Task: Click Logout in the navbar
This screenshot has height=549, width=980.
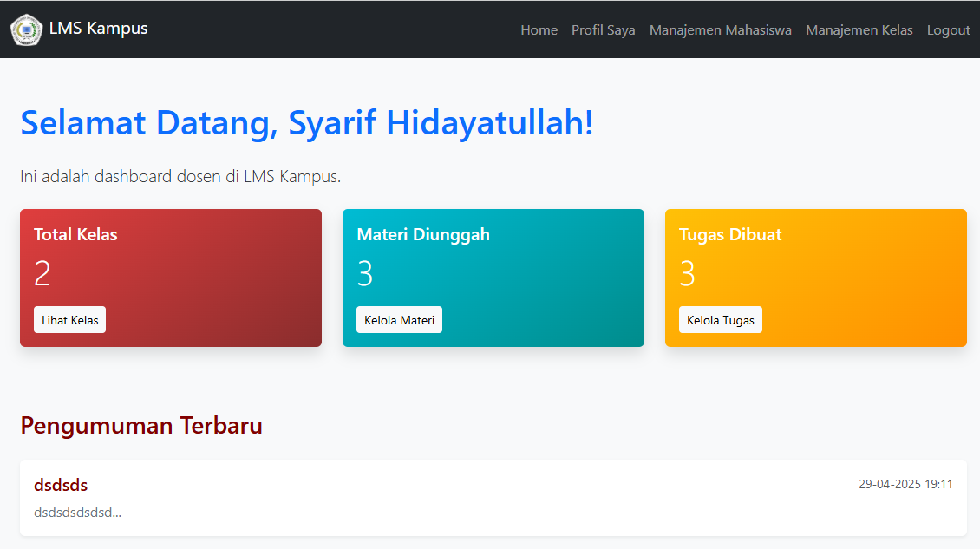Action: (948, 29)
